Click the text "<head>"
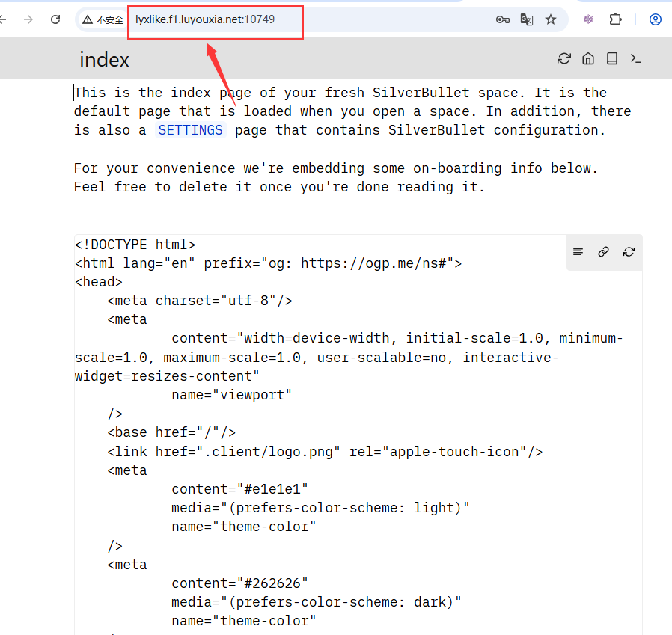Viewport: 672px width, 635px height. pos(99,282)
